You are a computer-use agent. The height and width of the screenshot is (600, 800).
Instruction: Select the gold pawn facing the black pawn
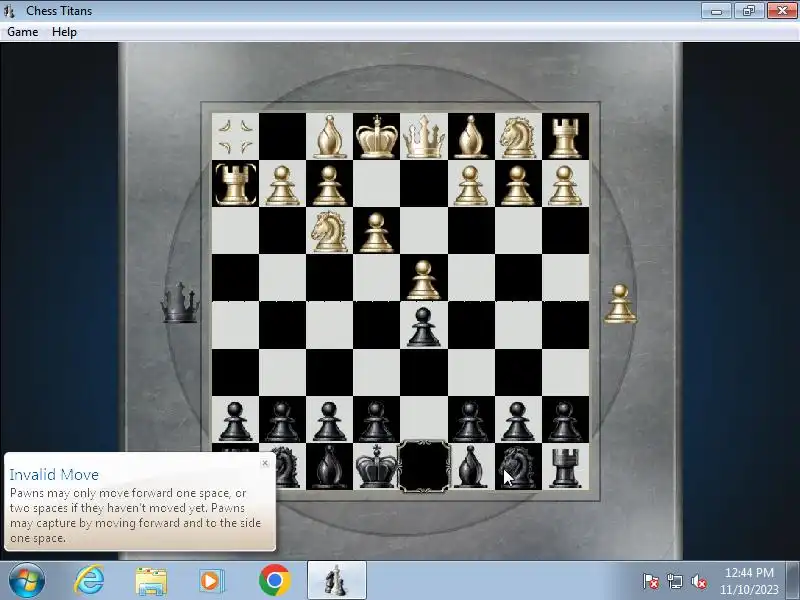423,280
